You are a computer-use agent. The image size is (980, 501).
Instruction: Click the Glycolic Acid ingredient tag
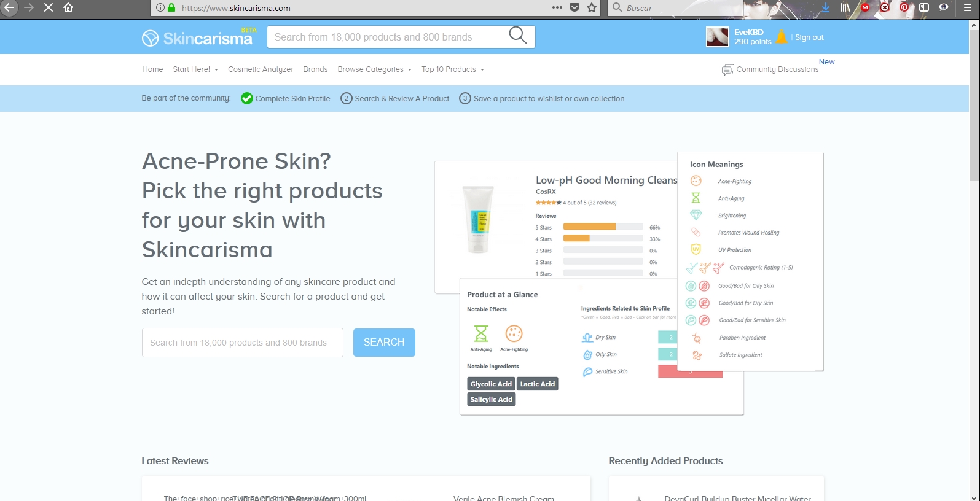(x=491, y=384)
